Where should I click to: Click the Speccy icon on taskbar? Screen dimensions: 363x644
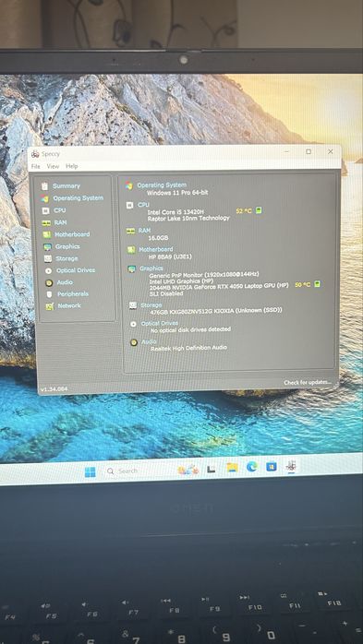click(292, 466)
